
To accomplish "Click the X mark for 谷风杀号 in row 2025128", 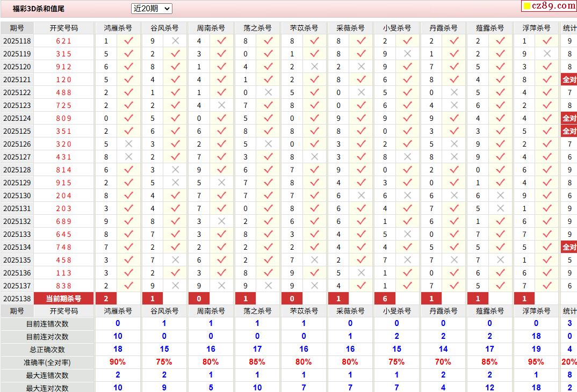I will tap(175, 170).
